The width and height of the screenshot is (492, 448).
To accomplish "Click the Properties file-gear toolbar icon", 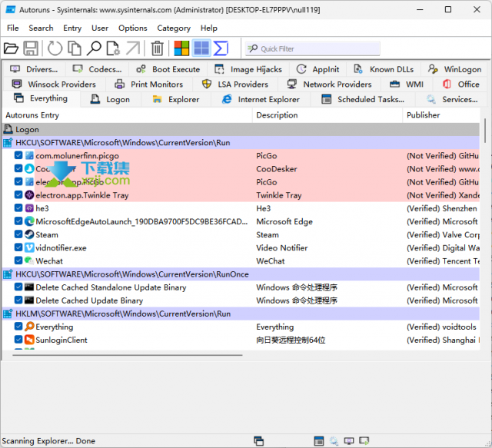I will pos(113,48).
